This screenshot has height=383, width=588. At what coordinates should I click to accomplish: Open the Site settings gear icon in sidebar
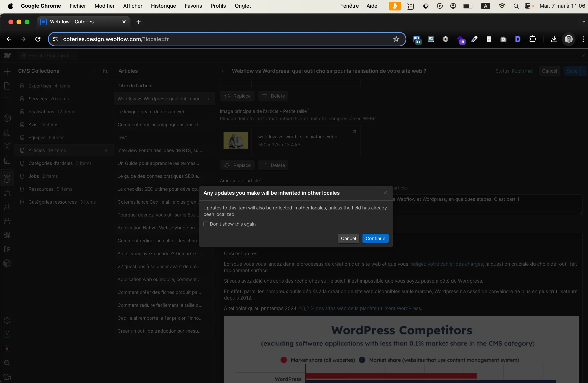point(7,321)
